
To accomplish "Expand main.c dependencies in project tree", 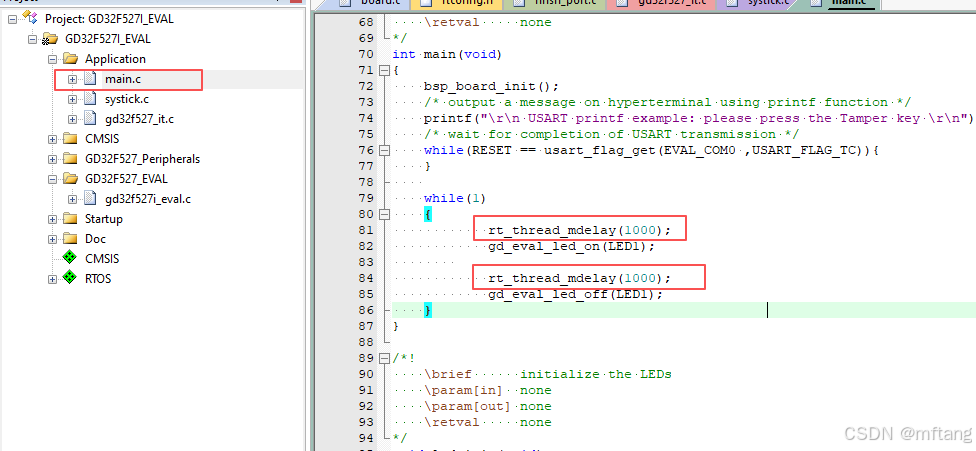I will (73, 79).
